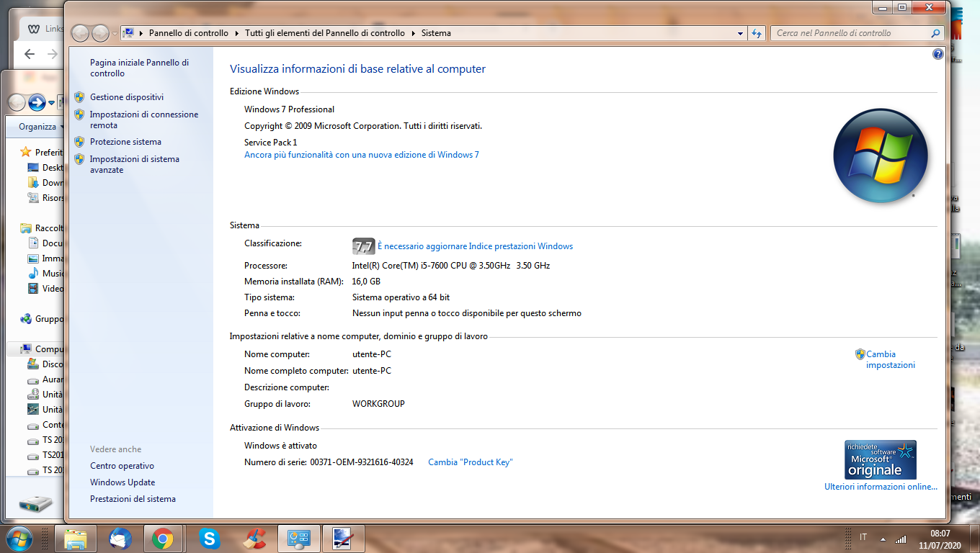This screenshot has height=553, width=980.
Task: Click the Paint taskbar button
Action: [343, 539]
